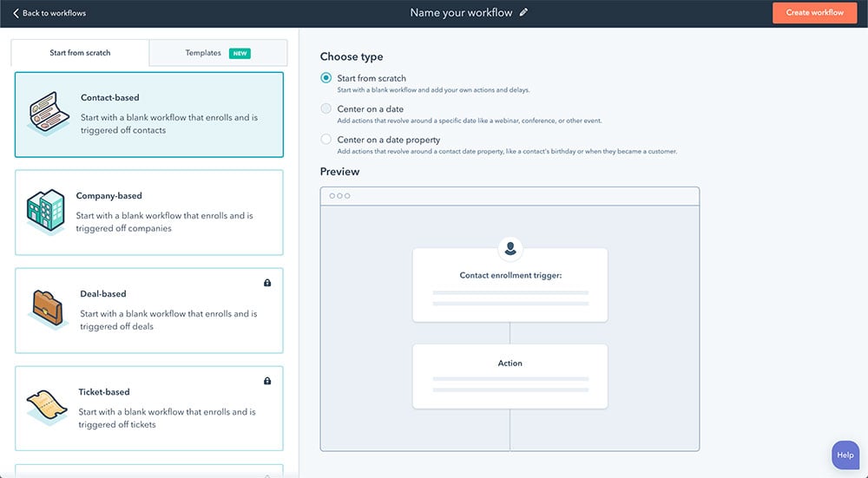Click the Action box in preview

[510, 377]
